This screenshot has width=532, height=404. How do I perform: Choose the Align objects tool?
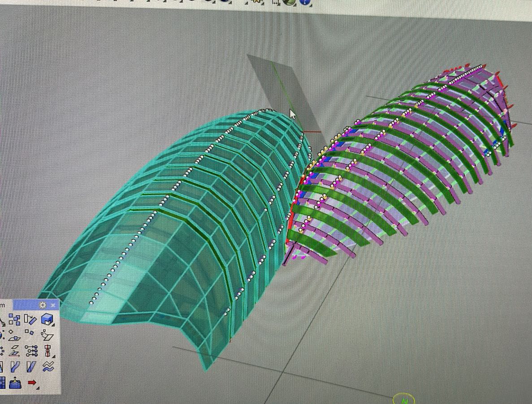click(x=47, y=351)
